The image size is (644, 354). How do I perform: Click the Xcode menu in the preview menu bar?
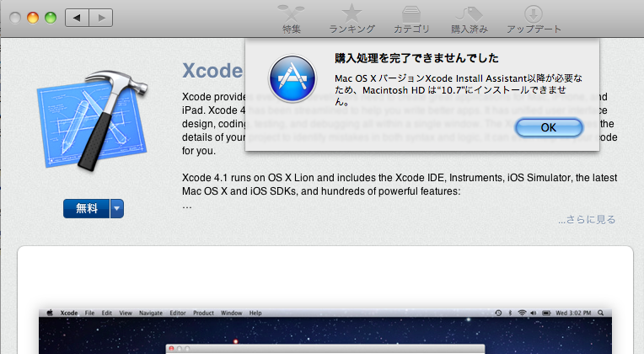(x=69, y=313)
